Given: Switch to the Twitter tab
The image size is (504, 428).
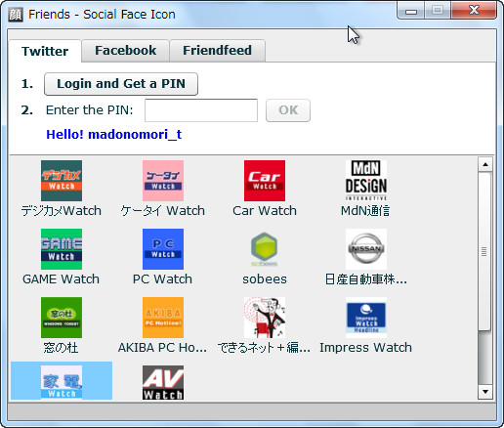Looking at the screenshot, I should point(45,51).
